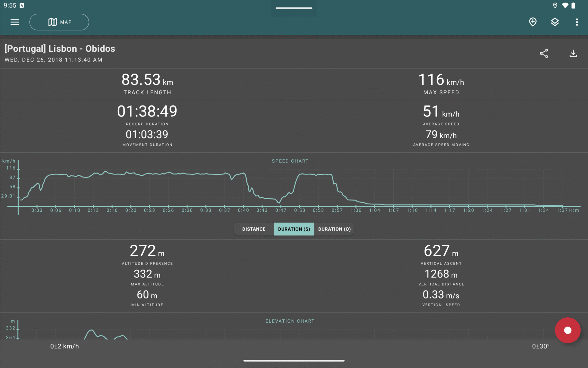Add a new placemark

(x=533, y=22)
